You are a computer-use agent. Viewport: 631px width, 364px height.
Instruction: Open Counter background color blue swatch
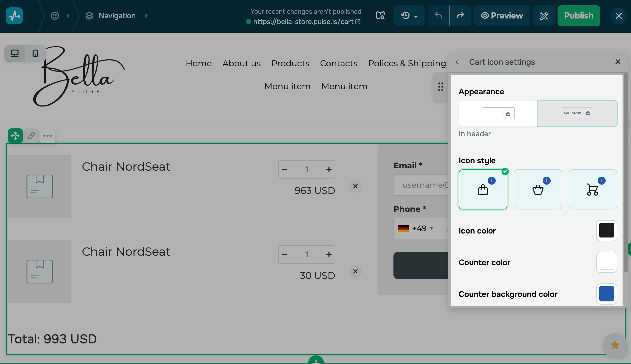(606, 294)
